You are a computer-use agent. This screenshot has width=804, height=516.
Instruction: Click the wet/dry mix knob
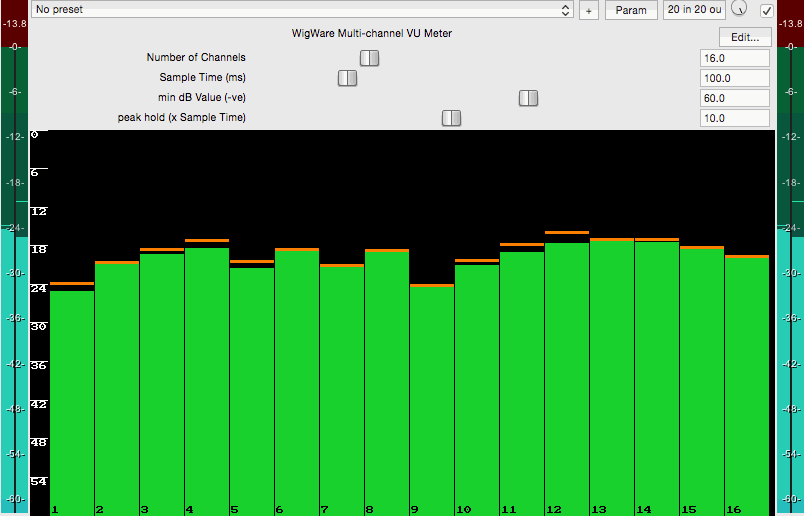(739, 8)
